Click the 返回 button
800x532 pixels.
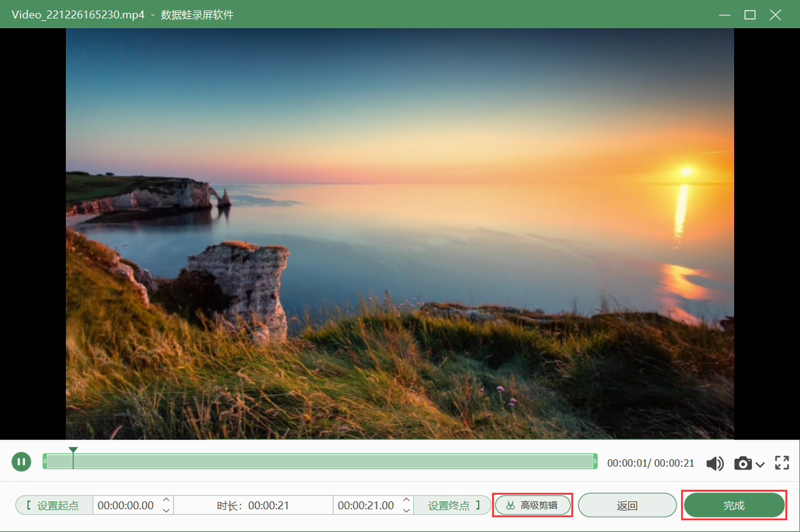click(x=627, y=505)
